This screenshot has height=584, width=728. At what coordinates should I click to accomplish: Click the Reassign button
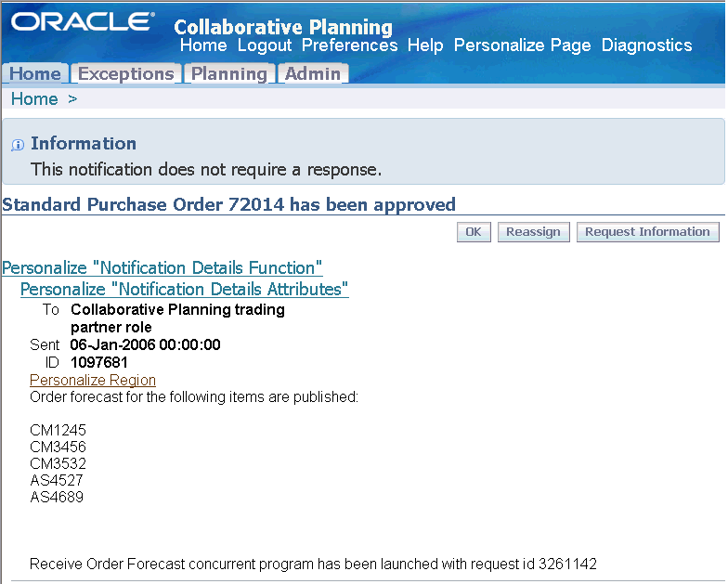[533, 232]
